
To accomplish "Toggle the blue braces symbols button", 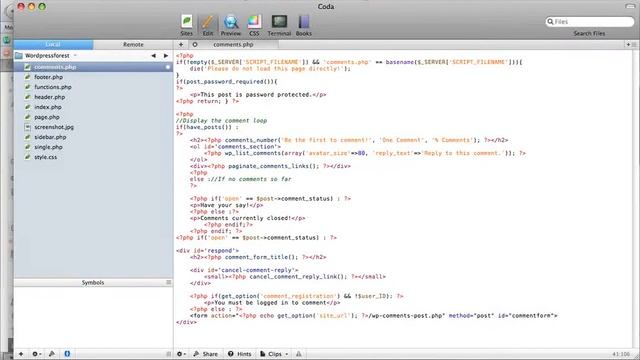I will pos(67,354).
